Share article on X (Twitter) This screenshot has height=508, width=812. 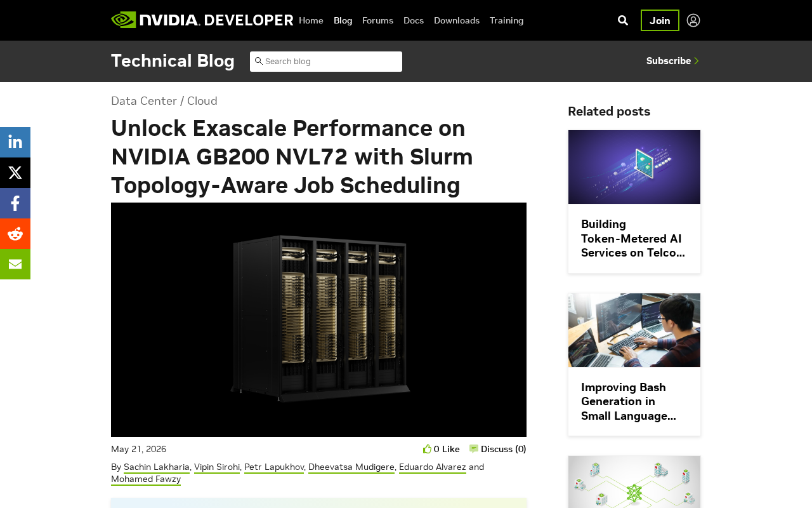pyautogui.click(x=15, y=173)
